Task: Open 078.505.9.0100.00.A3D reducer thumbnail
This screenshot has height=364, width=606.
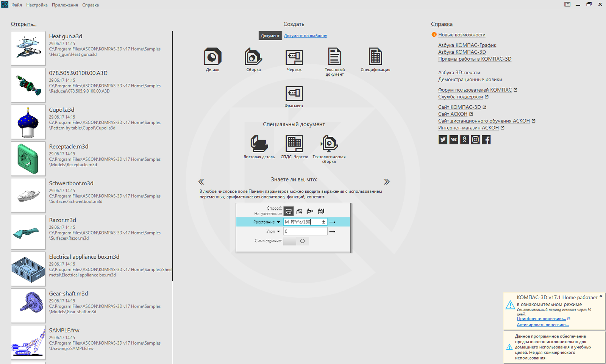Action: (28, 85)
